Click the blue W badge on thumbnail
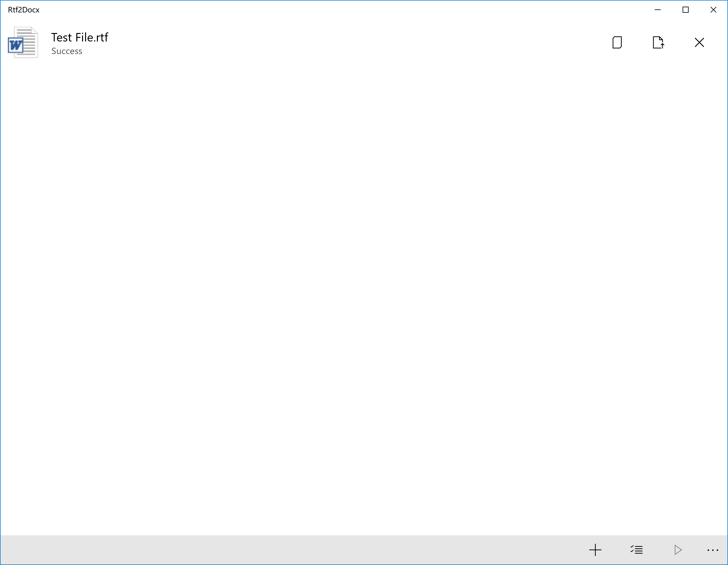This screenshot has height=565, width=728. (x=15, y=45)
